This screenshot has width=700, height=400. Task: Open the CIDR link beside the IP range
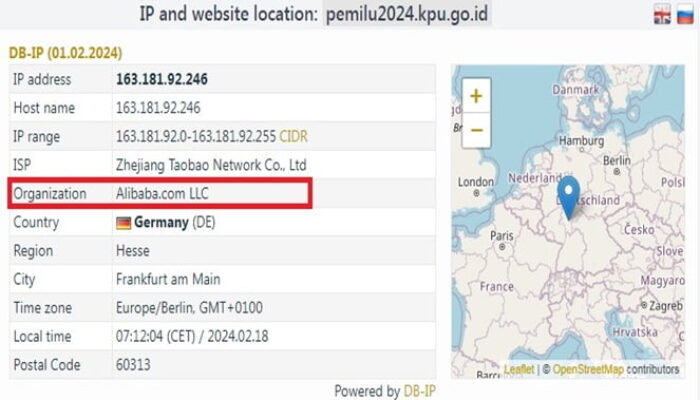click(x=294, y=135)
